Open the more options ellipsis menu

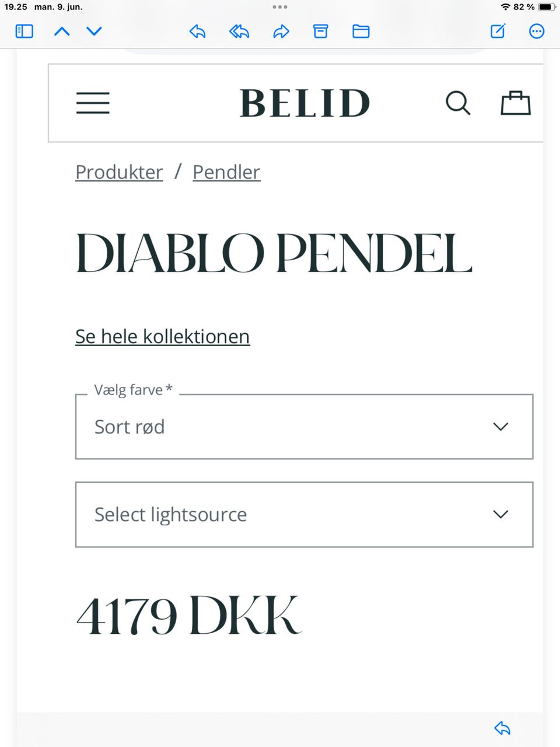(x=537, y=32)
